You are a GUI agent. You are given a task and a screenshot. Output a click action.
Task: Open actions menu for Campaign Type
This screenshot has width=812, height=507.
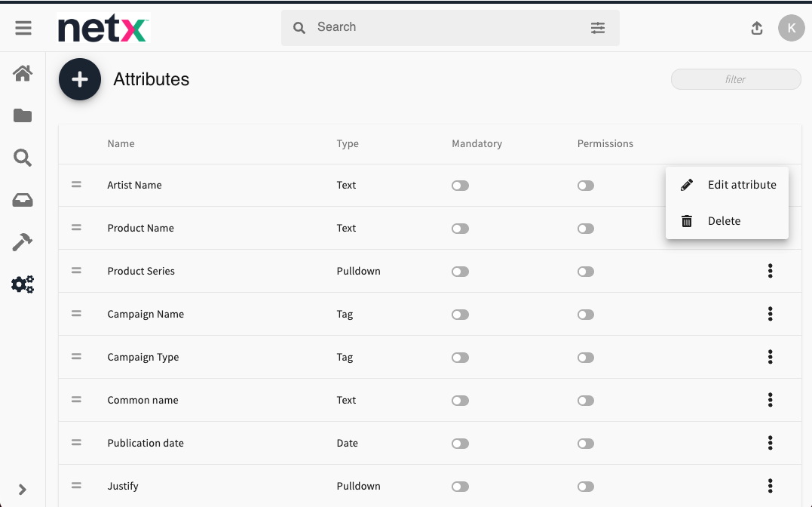[770, 357]
